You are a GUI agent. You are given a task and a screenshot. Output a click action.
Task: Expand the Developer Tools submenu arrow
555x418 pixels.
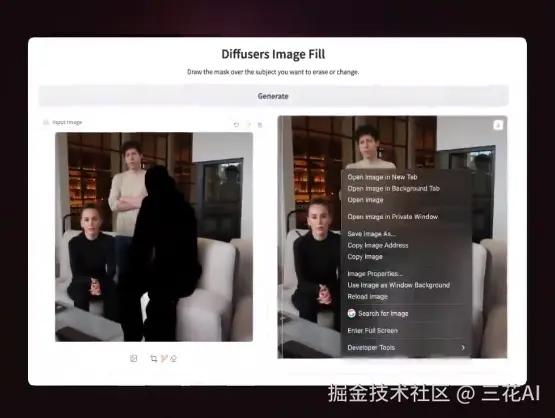pos(463,348)
